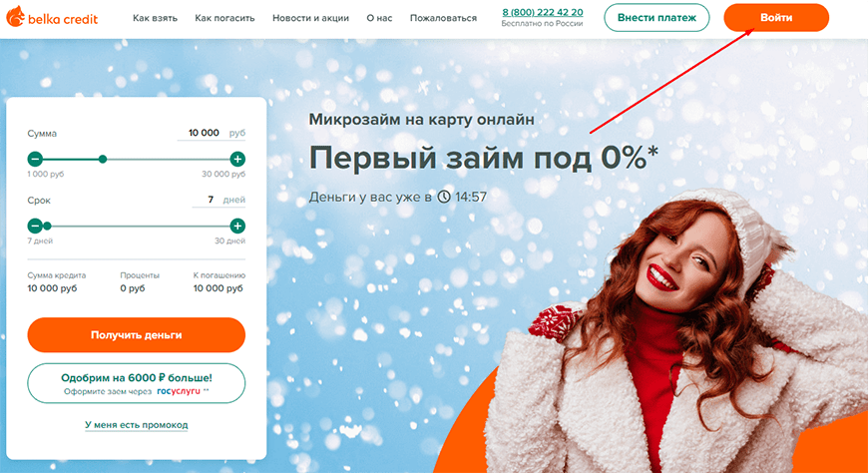Open the 'Пожаловаться' menu item
868x473 pixels.
pos(443,18)
